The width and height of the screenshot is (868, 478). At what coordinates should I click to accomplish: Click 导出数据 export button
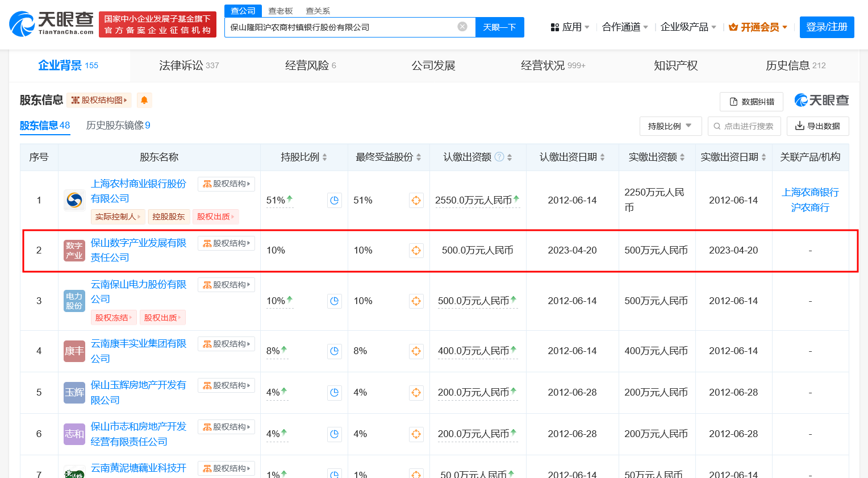click(817, 126)
